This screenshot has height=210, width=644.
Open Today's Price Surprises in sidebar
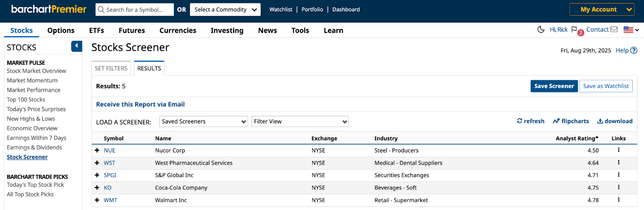tap(36, 109)
